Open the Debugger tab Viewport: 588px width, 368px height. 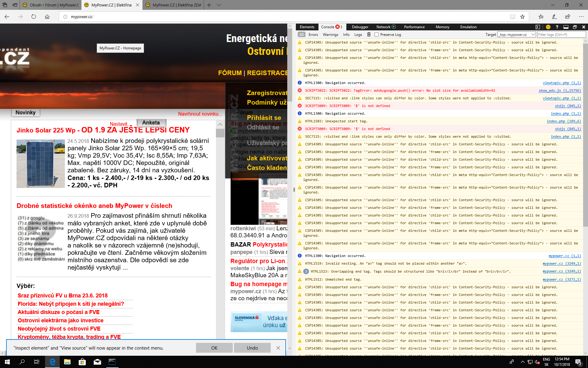(x=360, y=27)
